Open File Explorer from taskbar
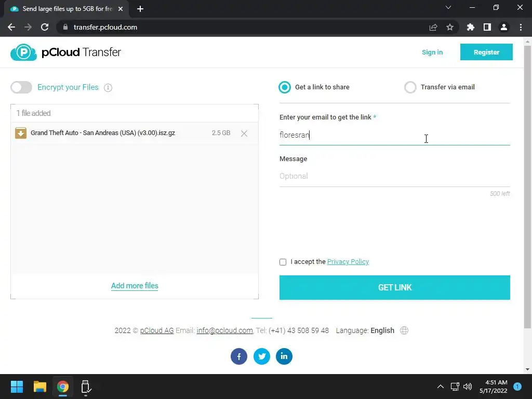Screen dimensions: 532x399 39,387
